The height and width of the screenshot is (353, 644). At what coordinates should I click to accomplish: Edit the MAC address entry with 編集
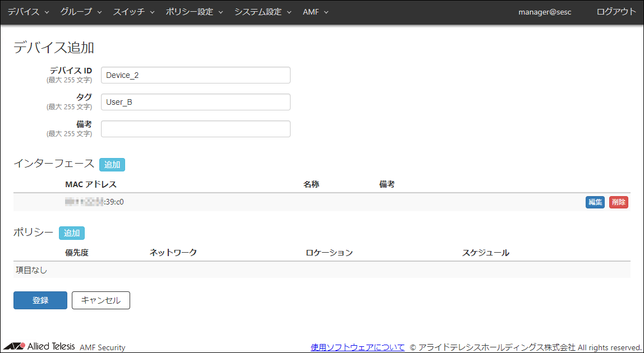[595, 202]
